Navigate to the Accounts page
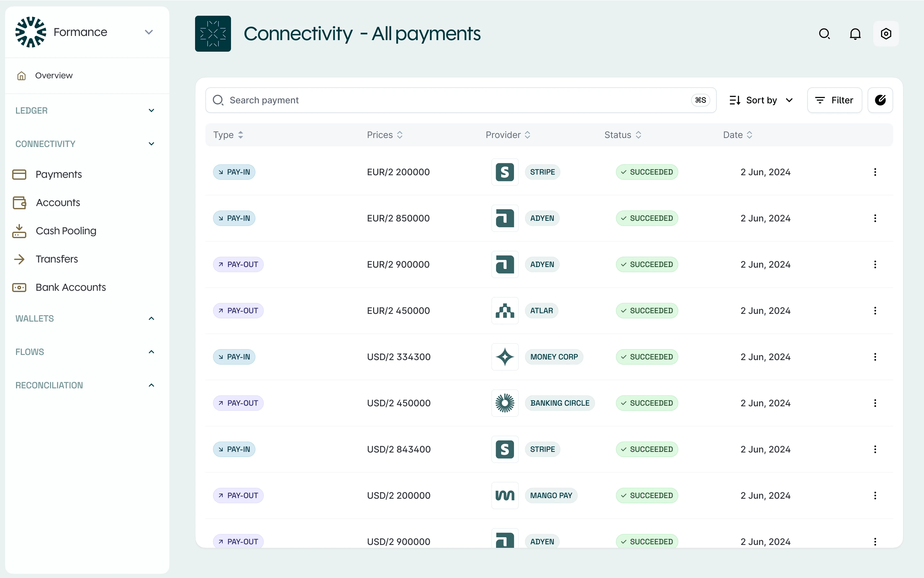Image resolution: width=924 pixels, height=578 pixels. tap(58, 203)
